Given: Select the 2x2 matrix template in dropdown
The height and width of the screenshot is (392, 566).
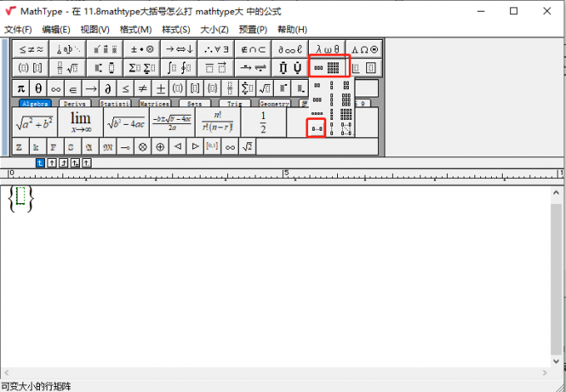Looking at the screenshot, I should [x=345, y=86].
